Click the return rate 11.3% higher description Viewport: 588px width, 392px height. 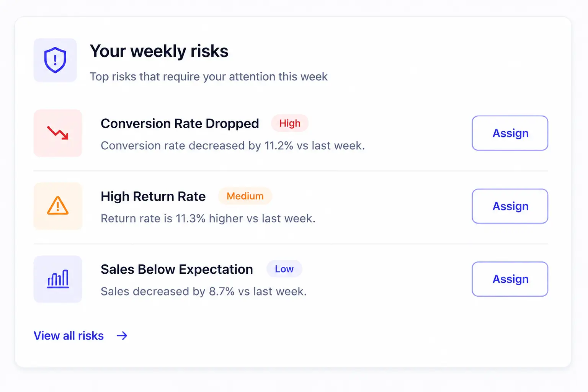[208, 219]
